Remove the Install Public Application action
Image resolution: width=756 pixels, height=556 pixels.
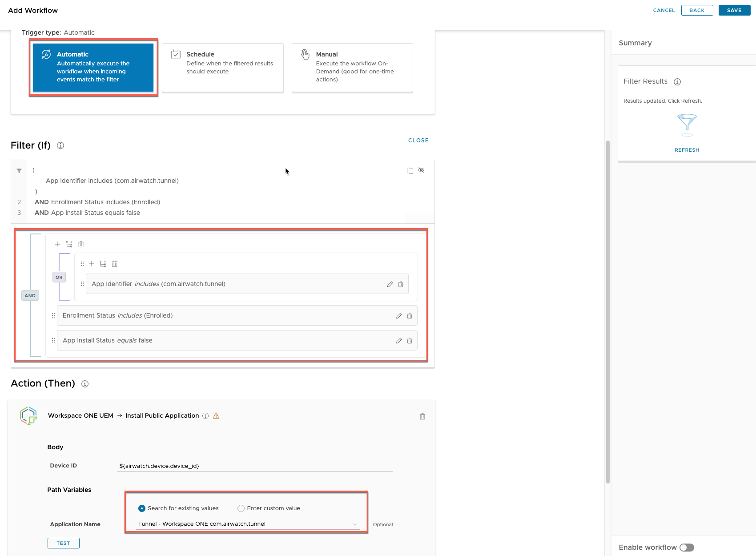(422, 416)
